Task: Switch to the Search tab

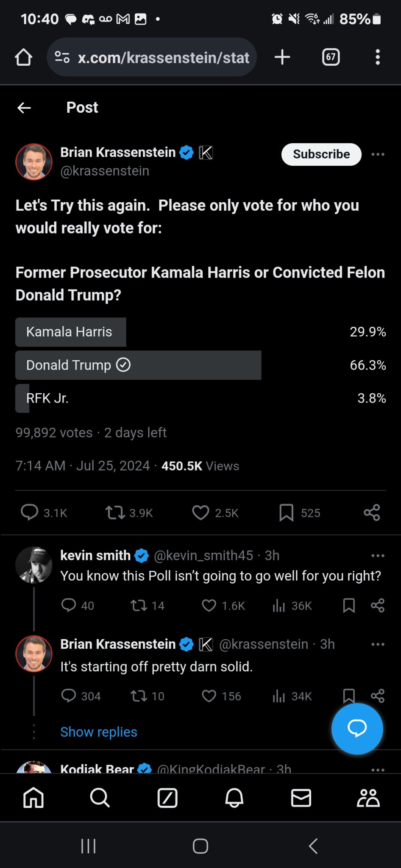Action: tap(100, 798)
